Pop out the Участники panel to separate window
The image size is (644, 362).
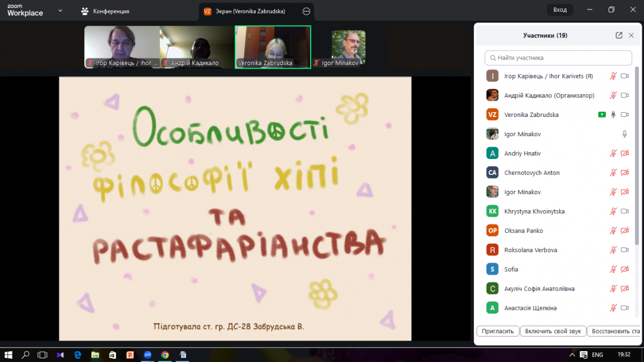tap(618, 35)
